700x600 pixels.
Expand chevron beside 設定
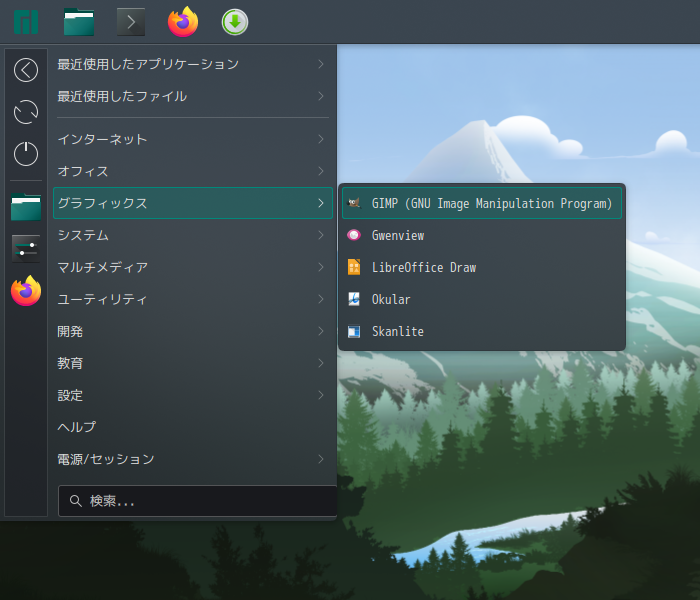321,395
